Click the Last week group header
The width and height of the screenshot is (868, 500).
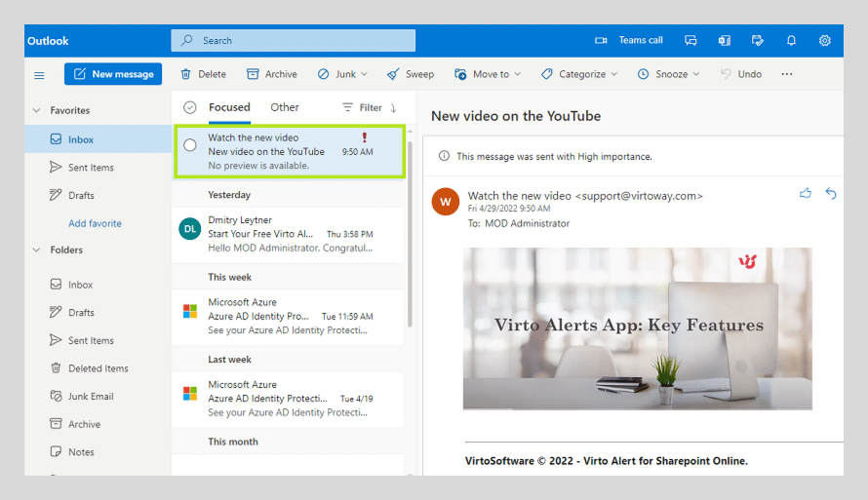pyautogui.click(x=230, y=360)
